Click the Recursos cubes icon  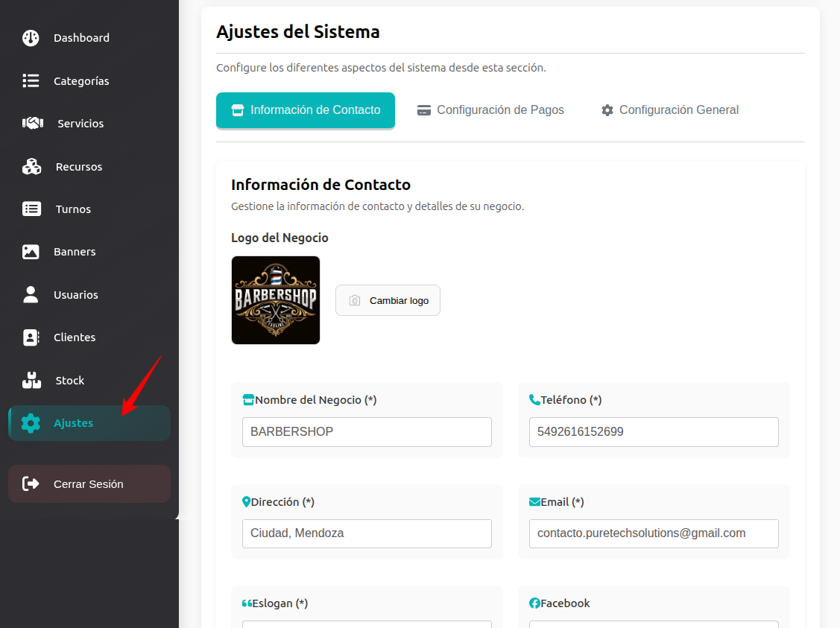point(31,167)
